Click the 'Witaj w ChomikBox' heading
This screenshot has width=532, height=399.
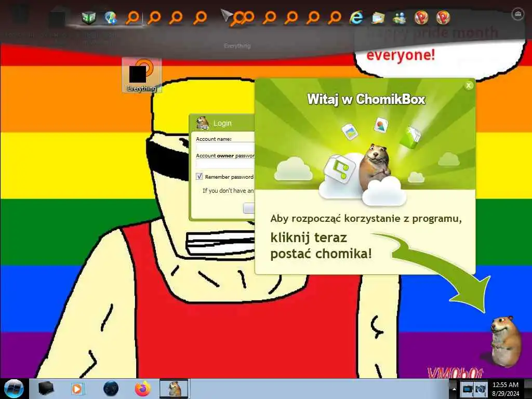[x=366, y=99]
